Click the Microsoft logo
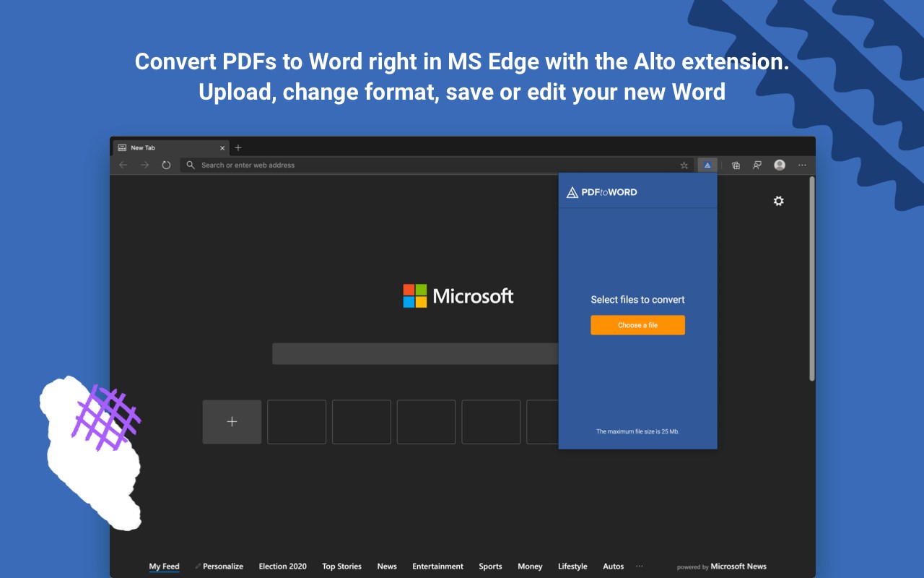The height and width of the screenshot is (578, 924). pos(458,296)
